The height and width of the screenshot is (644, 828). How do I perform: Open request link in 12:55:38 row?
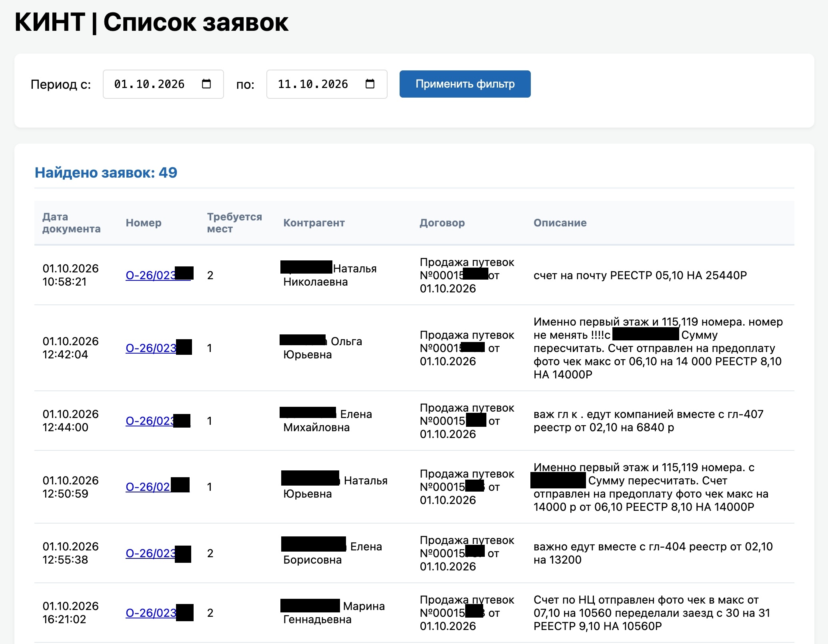tap(158, 553)
